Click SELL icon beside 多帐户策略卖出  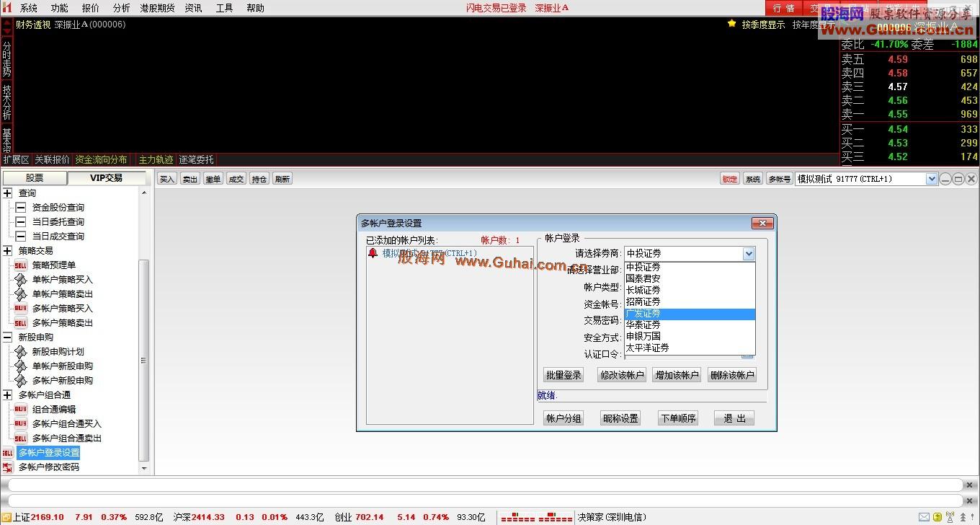[20, 323]
